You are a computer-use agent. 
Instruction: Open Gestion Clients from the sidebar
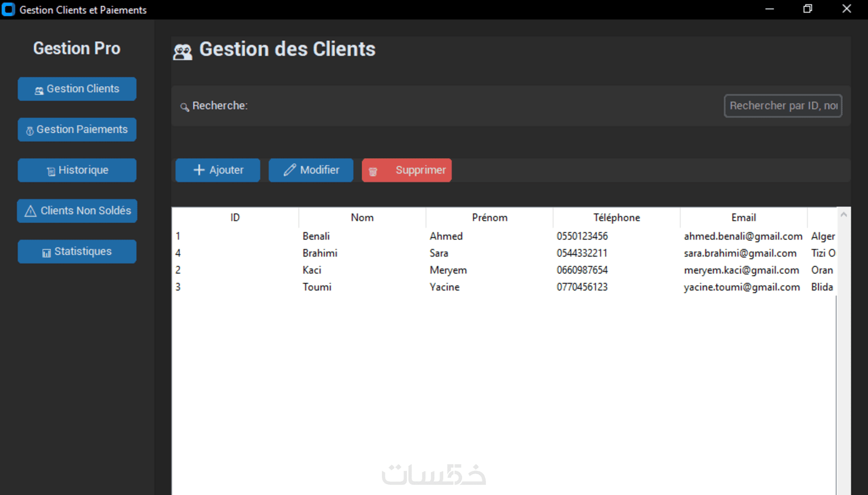tap(77, 89)
